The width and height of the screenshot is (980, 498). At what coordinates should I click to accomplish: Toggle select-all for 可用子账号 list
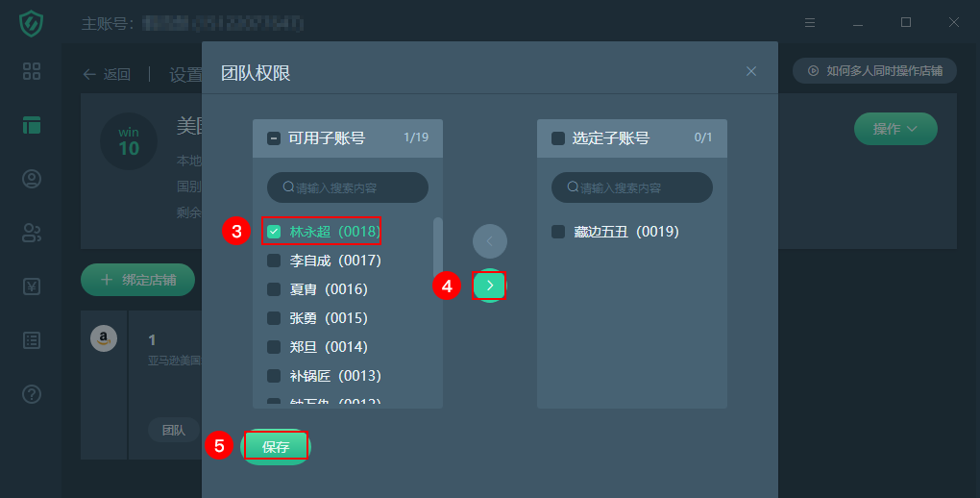[x=274, y=138]
